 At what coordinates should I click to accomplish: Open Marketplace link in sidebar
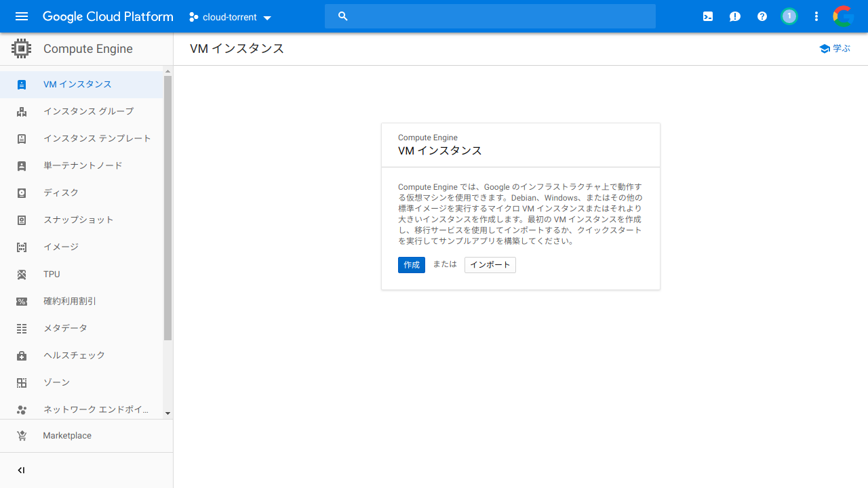87,436
